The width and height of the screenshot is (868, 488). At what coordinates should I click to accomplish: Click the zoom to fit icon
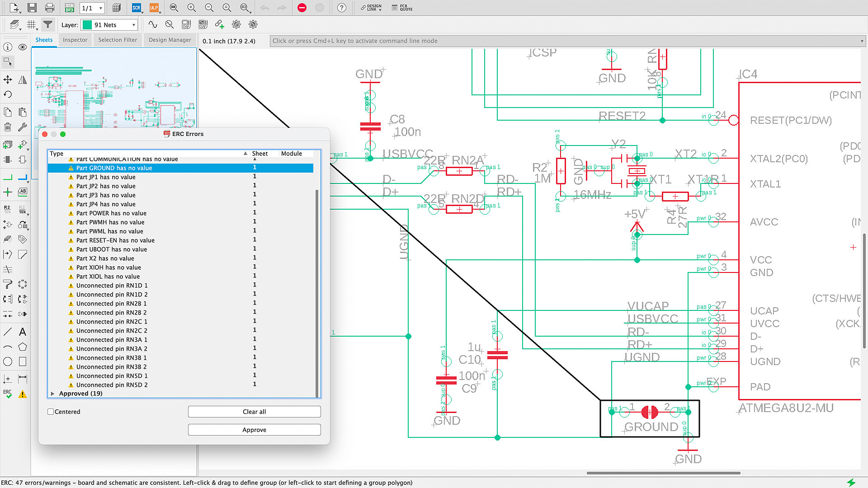click(x=174, y=8)
